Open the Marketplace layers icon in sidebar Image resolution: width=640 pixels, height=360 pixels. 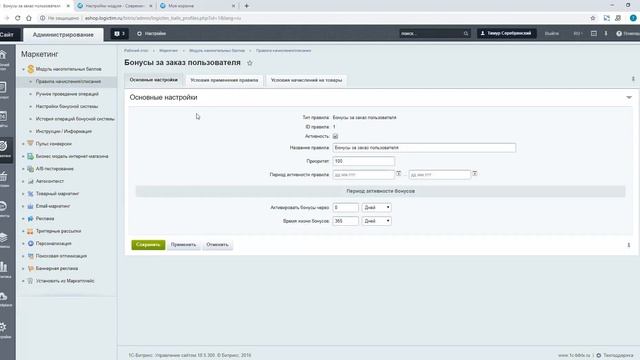pyautogui.click(x=3, y=237)
